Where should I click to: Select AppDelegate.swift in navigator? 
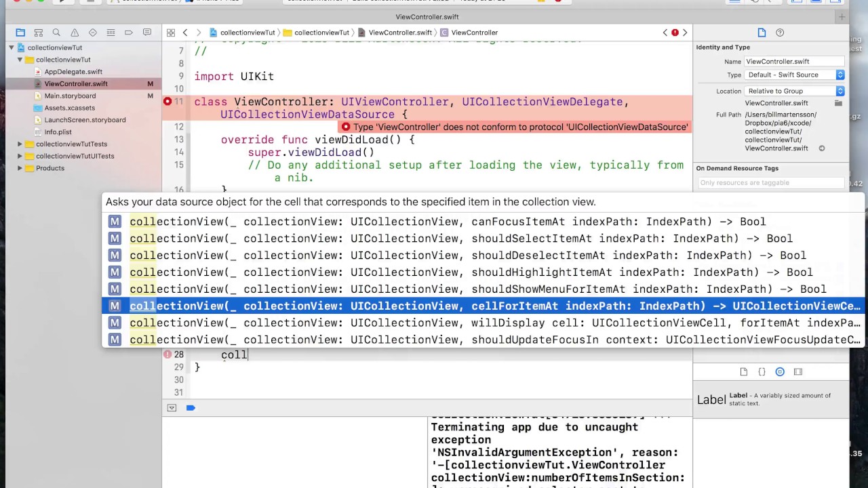click(x=73, y=72)
